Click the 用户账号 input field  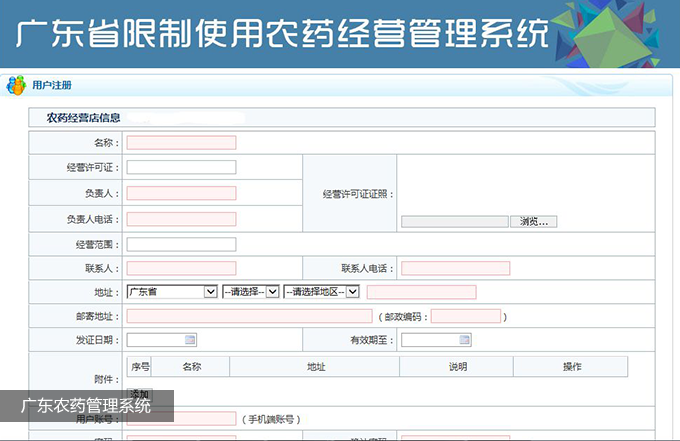(181, 418)
